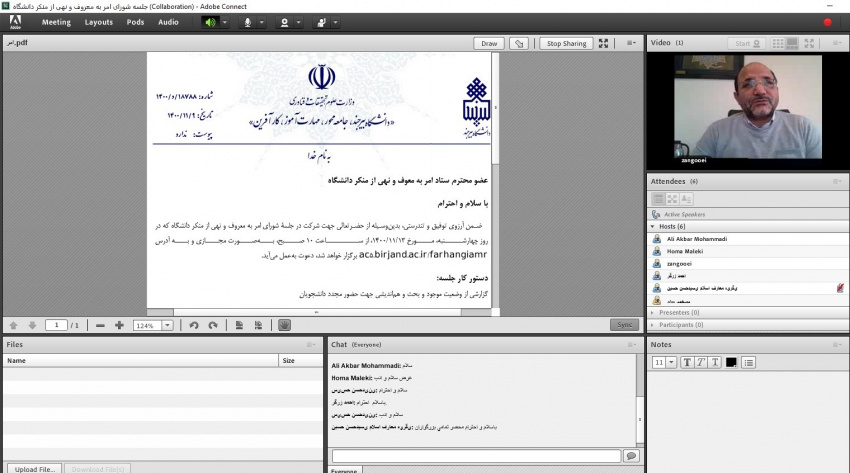The height and width of the screenshot is (473, 850).
Task: Open the Meeting menu
Action: click(56, 22)
